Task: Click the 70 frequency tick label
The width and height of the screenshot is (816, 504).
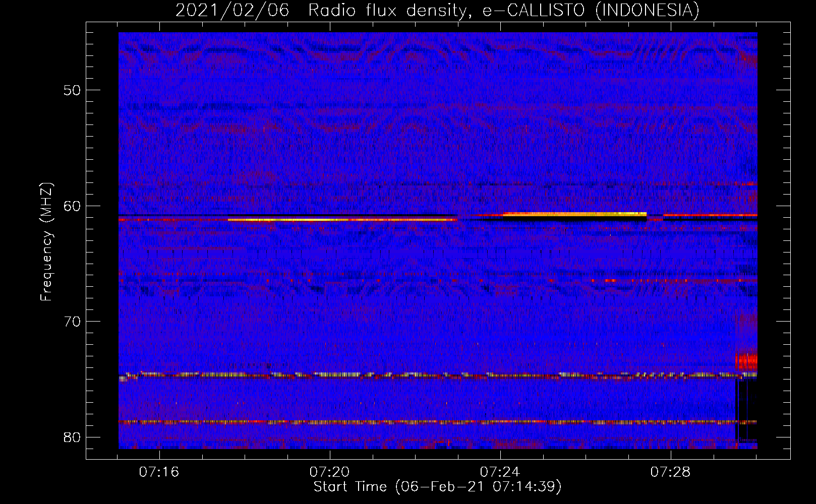Action: 72,322
